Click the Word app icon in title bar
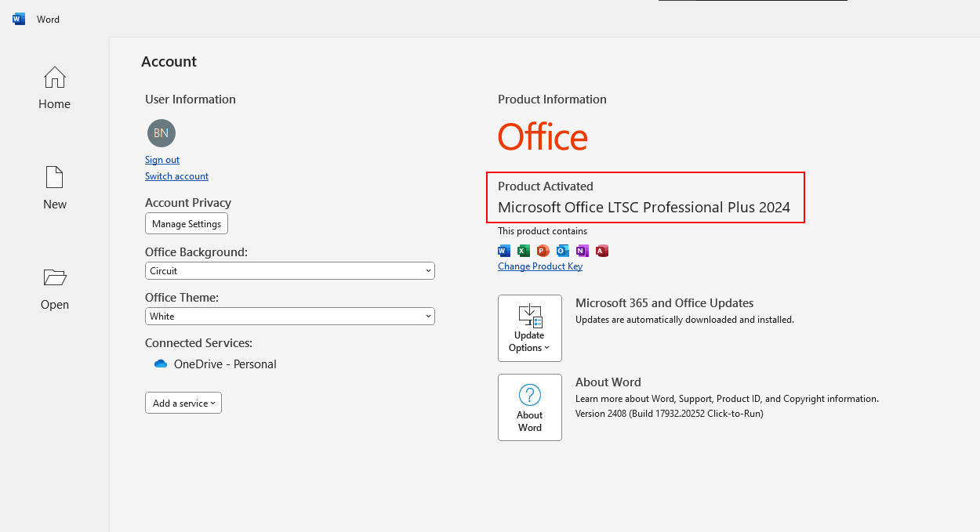 pos(19,20)
